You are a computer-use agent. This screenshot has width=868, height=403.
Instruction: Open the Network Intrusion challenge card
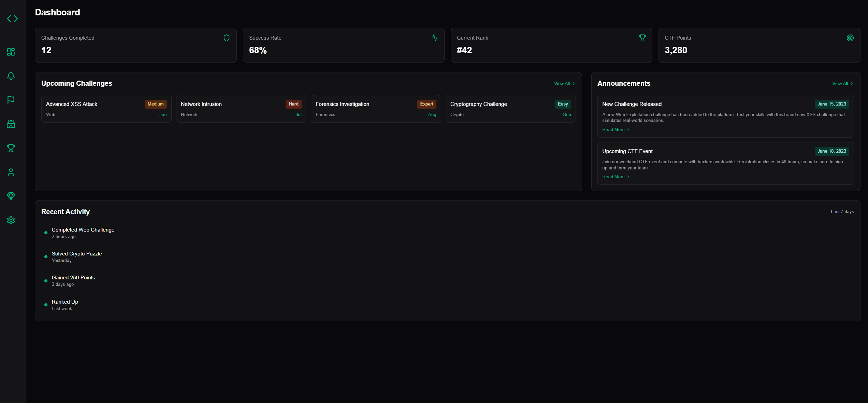tap(241, 109)
